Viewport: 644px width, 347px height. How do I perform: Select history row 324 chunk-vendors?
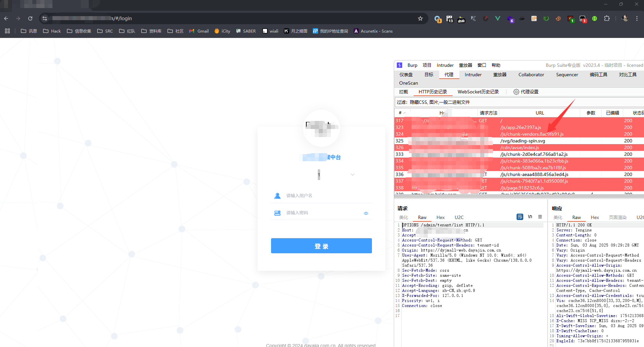pyautogui.click(x=519, y=134)
